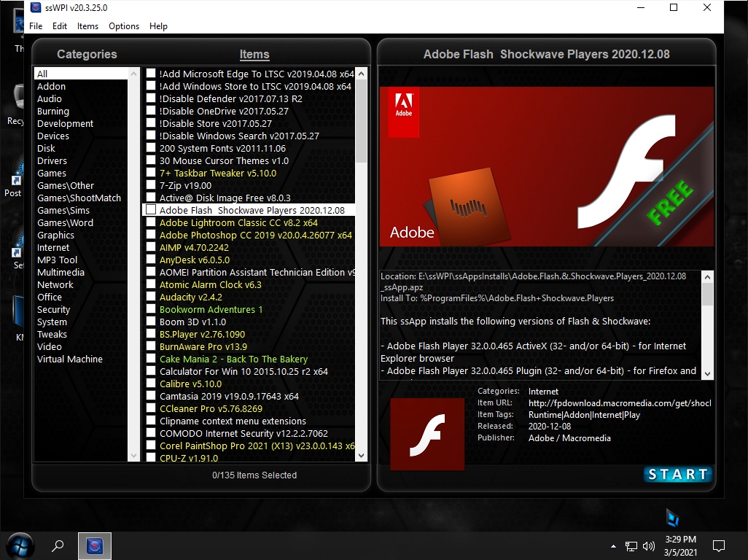Select the Tweaks category
The image size is (748, 560).
coord(52,335)
